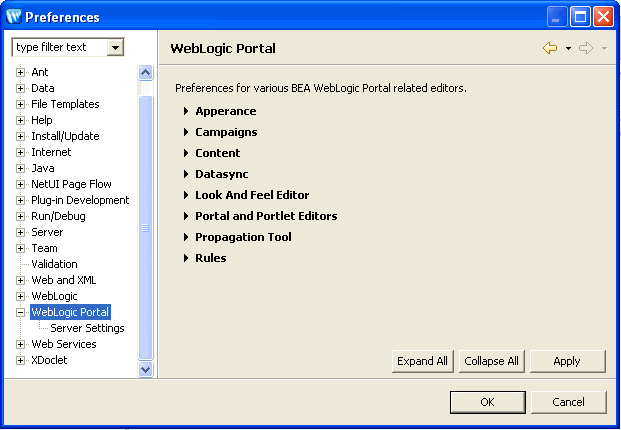Select the Install/Update category

tap(65, 136)
